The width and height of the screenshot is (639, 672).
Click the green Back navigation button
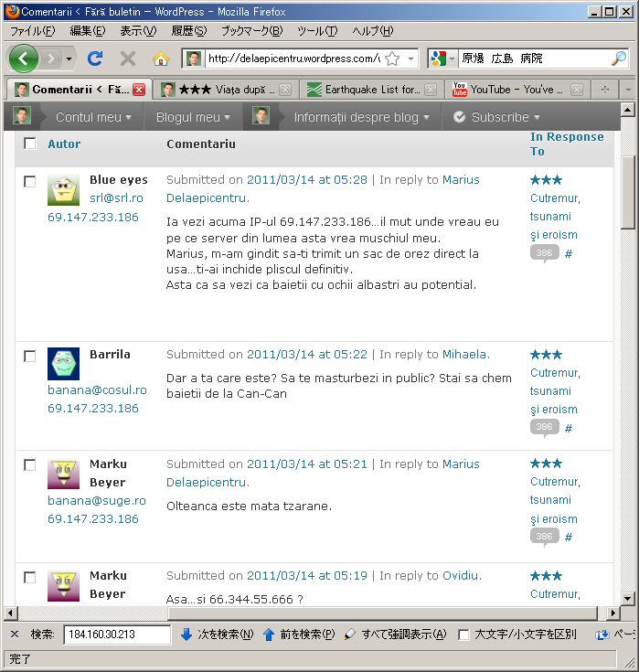pyautogui.click(x=25, y=59)
